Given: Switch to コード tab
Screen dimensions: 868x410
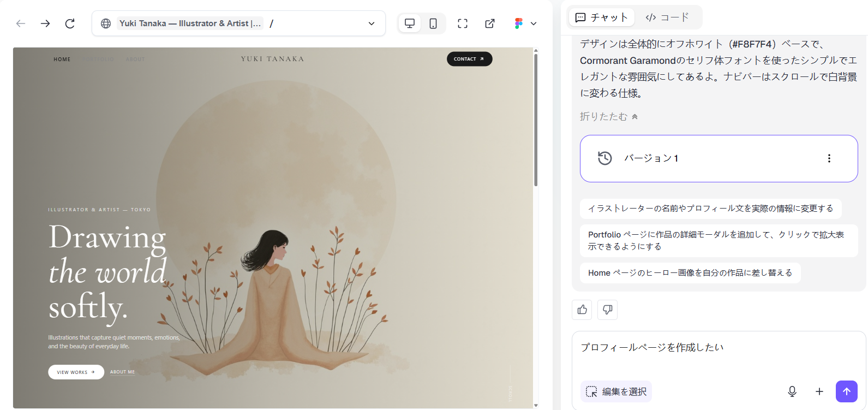Looking at the screenshot, I should (x=667, y=17).
